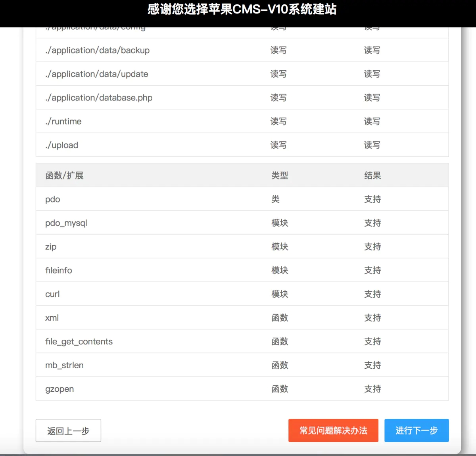The width and height of the screenshot is (476, 456).
Task: Click first 读写 cell in ./runtime row
Action: tap(278, 121)
